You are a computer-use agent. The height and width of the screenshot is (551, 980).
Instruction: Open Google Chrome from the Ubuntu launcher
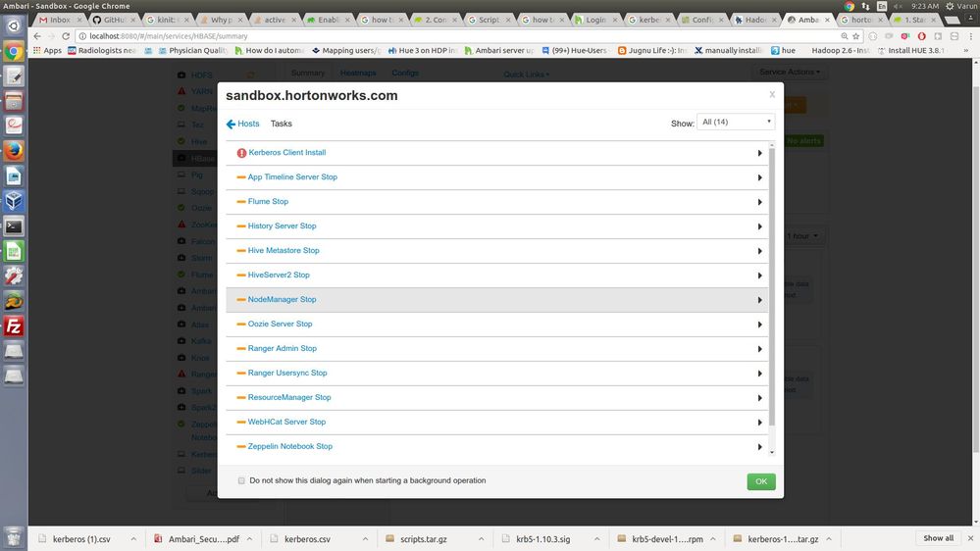click(14, 51)
